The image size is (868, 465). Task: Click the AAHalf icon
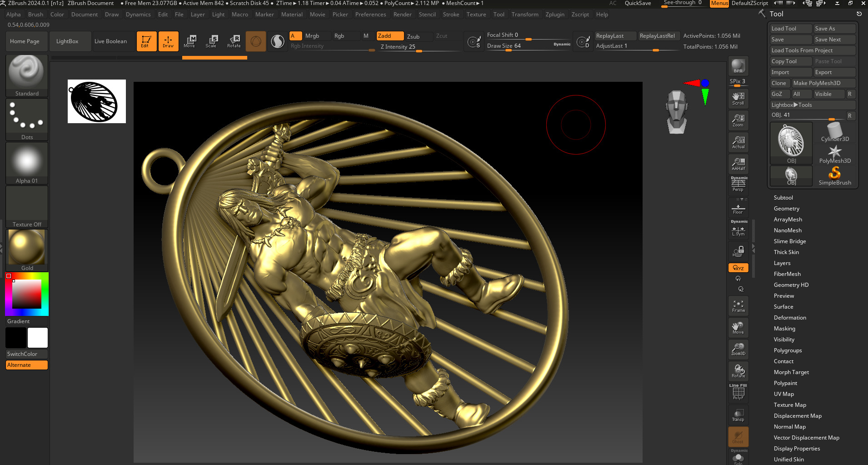738,164
